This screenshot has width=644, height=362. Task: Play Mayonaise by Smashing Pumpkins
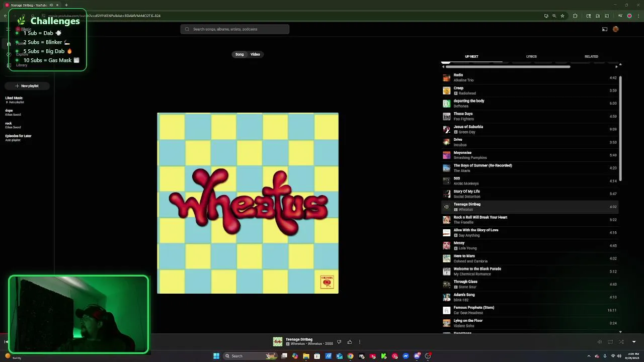pyautogui.click(x=529, y=155)
